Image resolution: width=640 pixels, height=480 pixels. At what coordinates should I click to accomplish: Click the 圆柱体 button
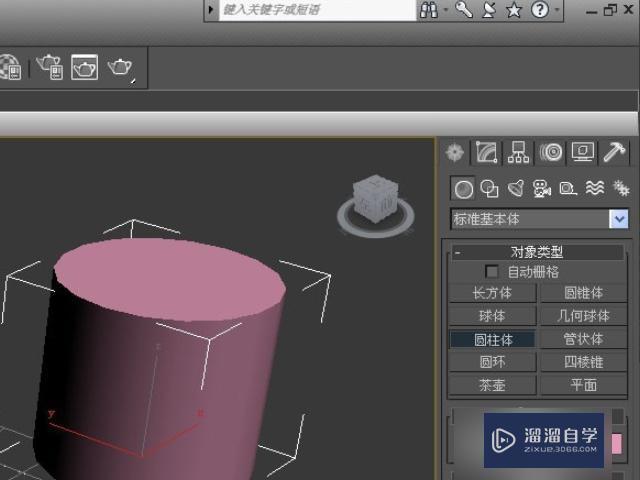click(x=492, y=340)
